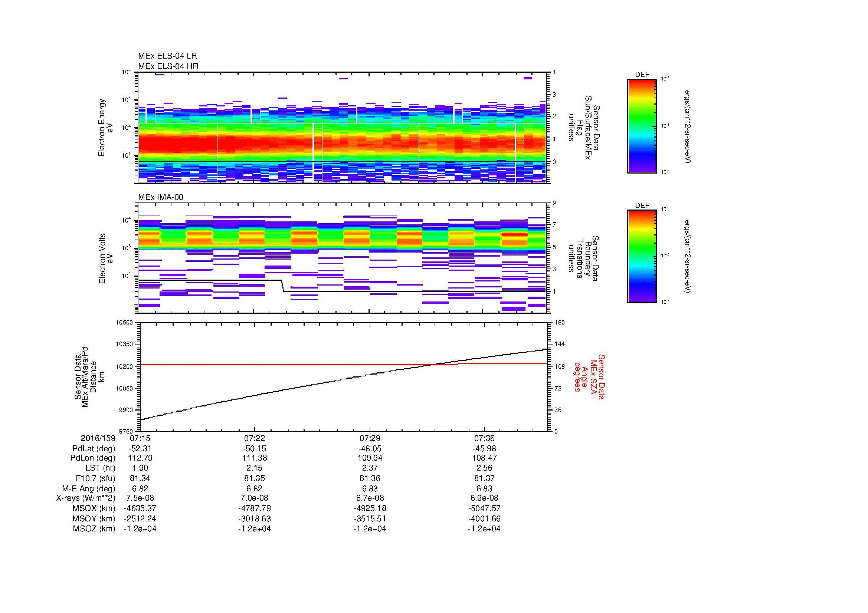Click the X-rays value 7.0e-08
This screenshot has width=868, height=613.
point(255,498)
